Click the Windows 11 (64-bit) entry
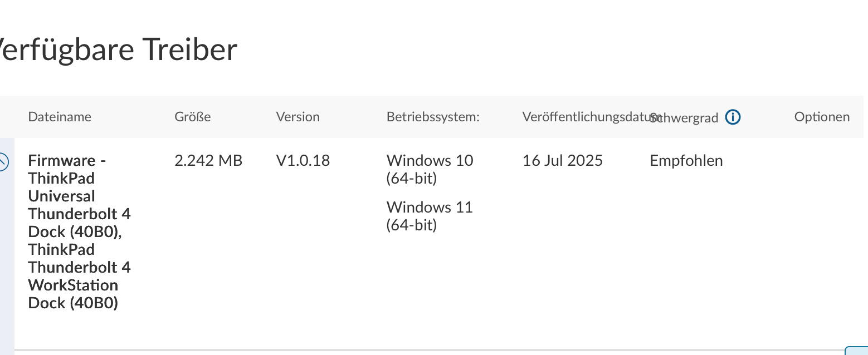Image resolution: width=868 pixels, height=355 pixels. tap(430, 216)
